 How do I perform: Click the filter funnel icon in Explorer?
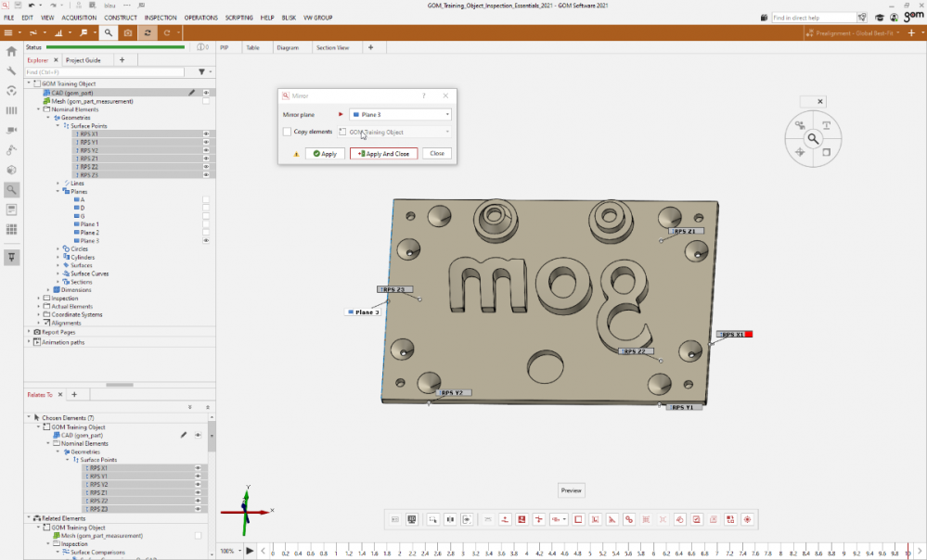tap(201, 71)
